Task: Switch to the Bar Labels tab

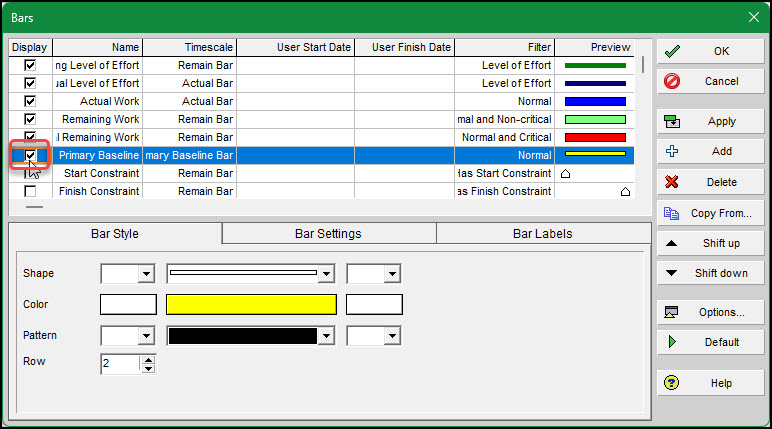Action: pyautogui.click(x=543, y=233)
